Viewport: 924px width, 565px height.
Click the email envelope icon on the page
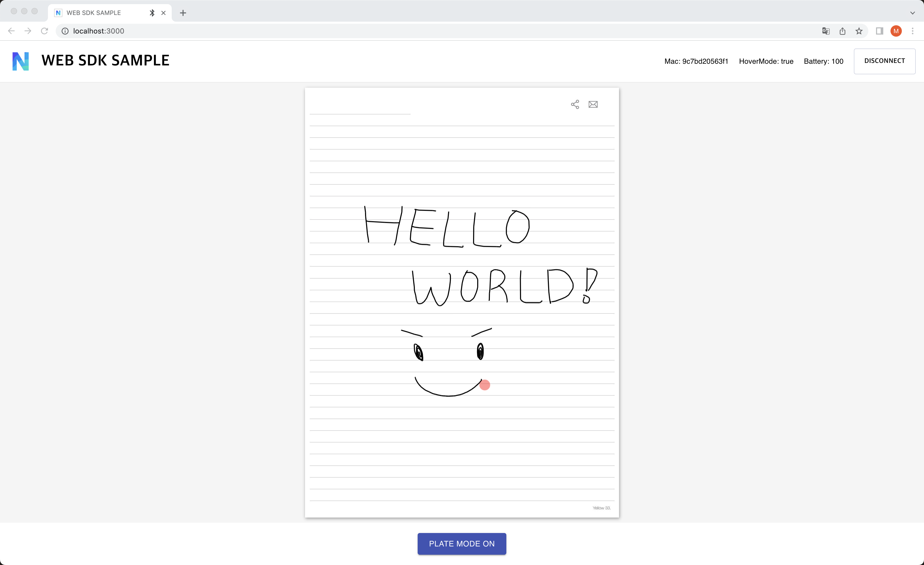point(593,104)
